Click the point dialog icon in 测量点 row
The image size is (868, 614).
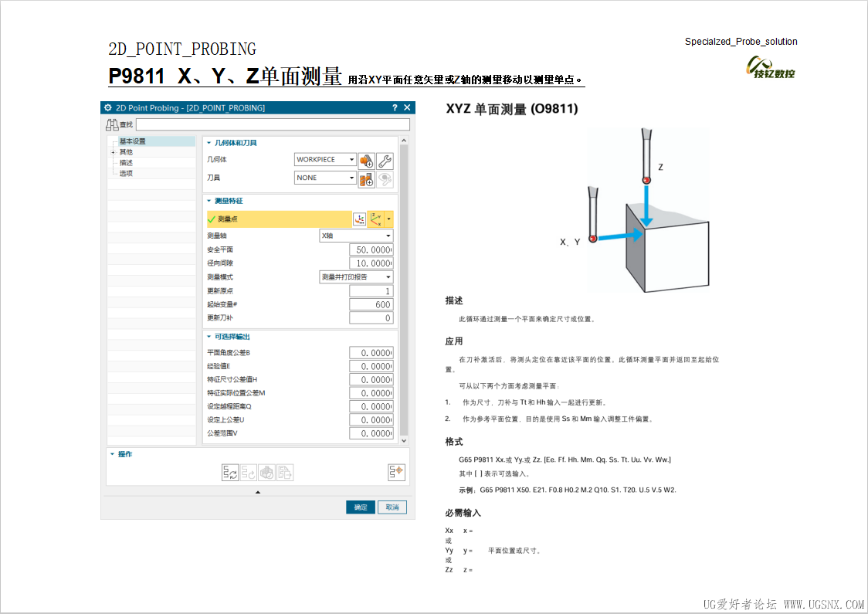(x=359, y=219)
